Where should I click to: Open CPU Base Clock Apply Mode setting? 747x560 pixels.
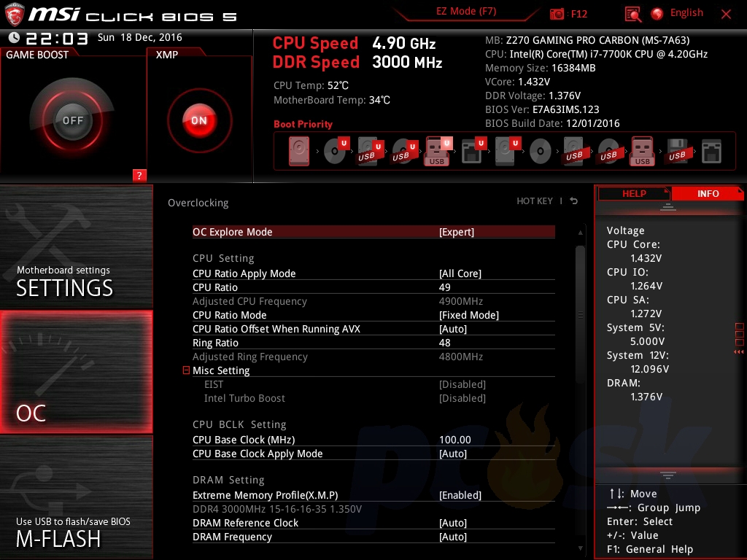(x=373, y=454)
